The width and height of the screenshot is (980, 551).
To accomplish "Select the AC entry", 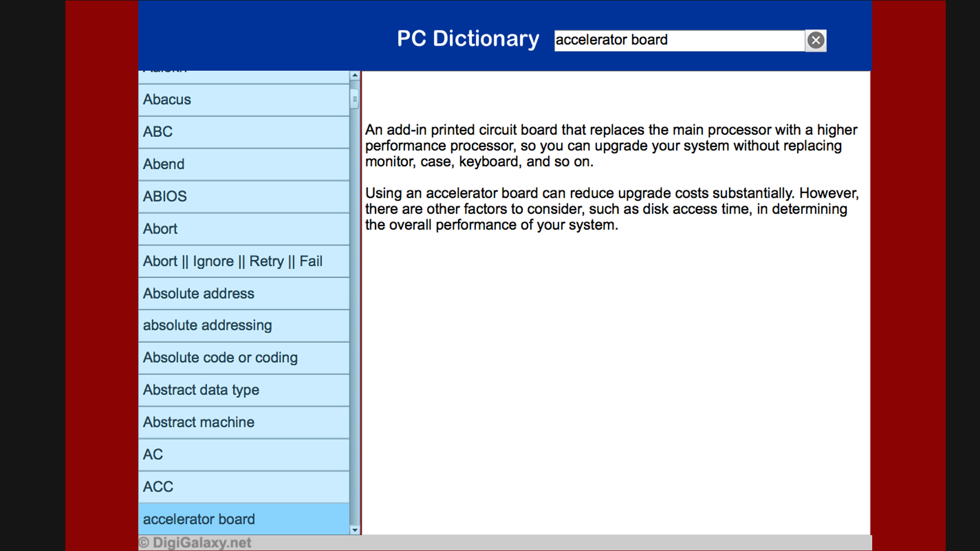I will tap(244, 455).
